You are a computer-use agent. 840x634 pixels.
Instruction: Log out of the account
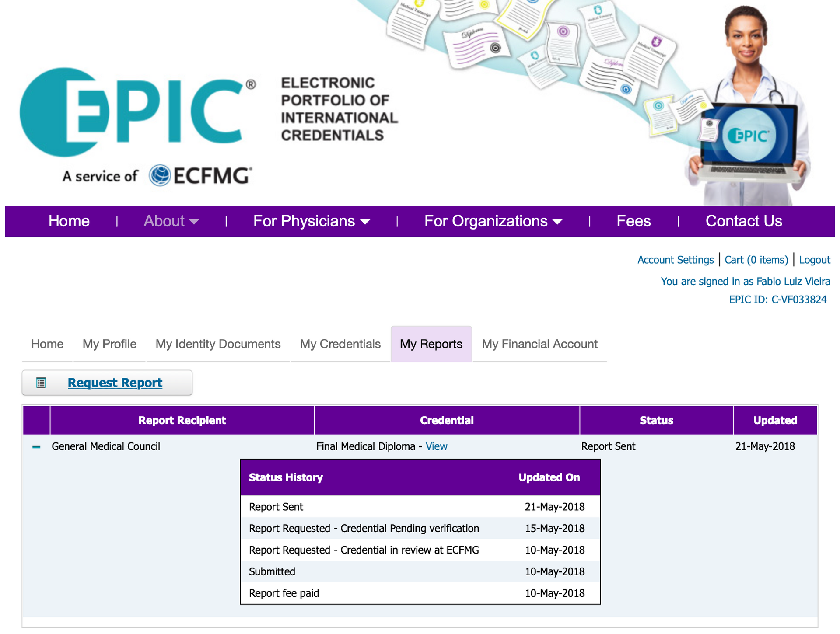click(x=814, y=260)
